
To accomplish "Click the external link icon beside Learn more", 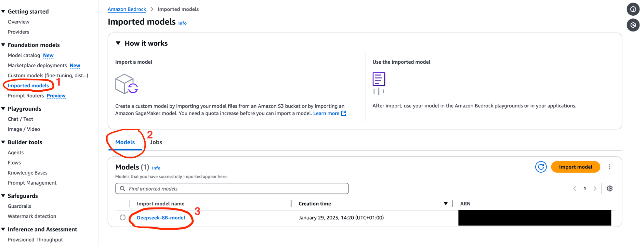I will coord(344,113).
